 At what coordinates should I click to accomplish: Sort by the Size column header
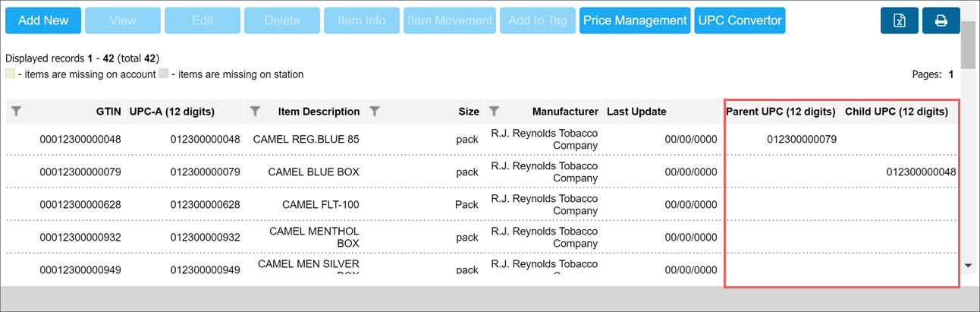(469, 112)
